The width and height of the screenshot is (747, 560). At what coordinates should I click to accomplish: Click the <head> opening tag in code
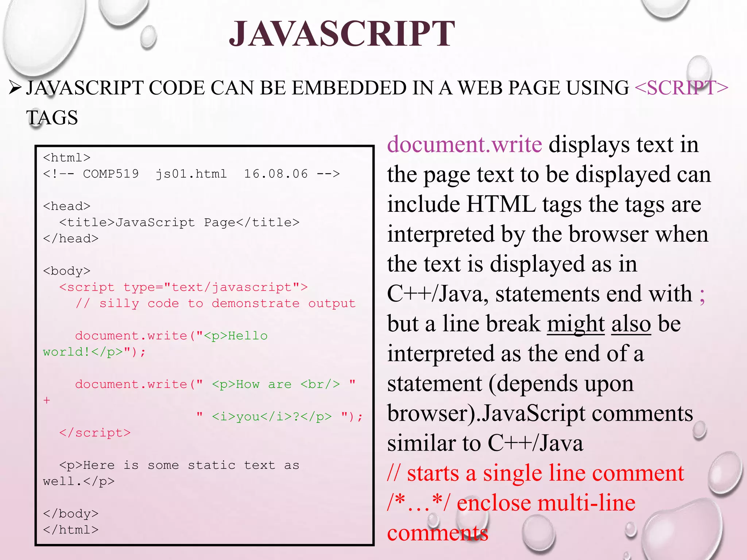(x=67, y=206)
